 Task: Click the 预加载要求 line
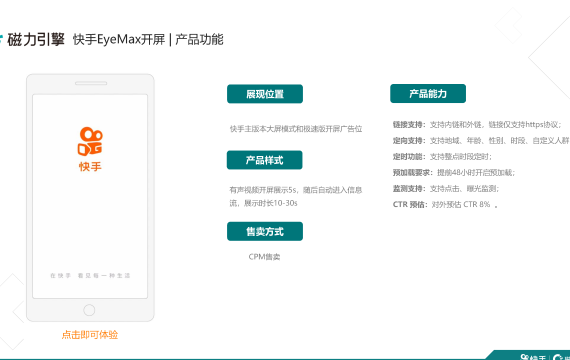454,173
